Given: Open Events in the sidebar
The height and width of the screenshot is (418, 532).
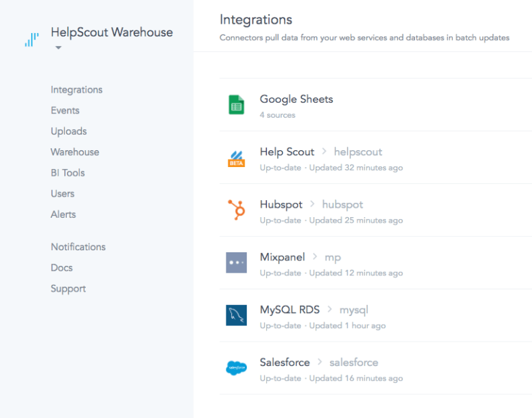Looking at the screenshot, I should (x=65, y=110).
